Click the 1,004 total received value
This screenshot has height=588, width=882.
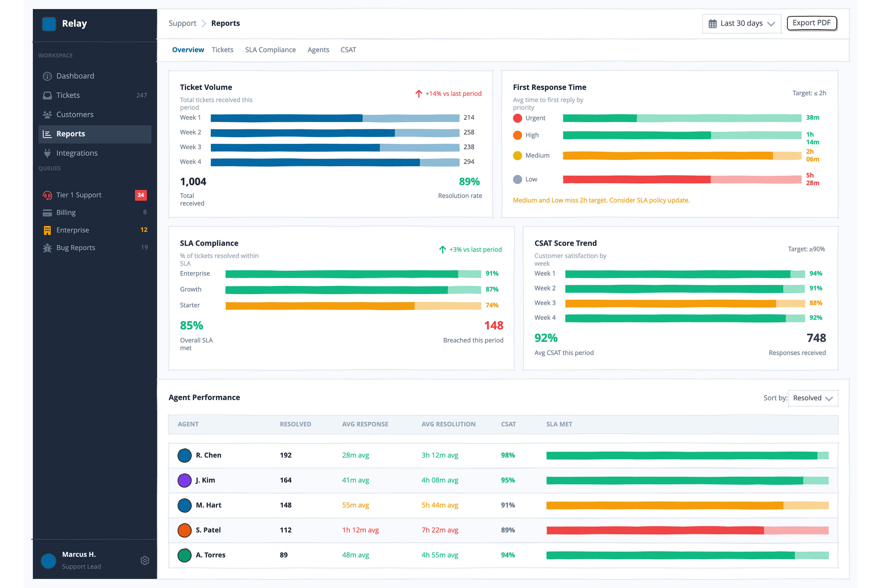(x=193, y=182)
